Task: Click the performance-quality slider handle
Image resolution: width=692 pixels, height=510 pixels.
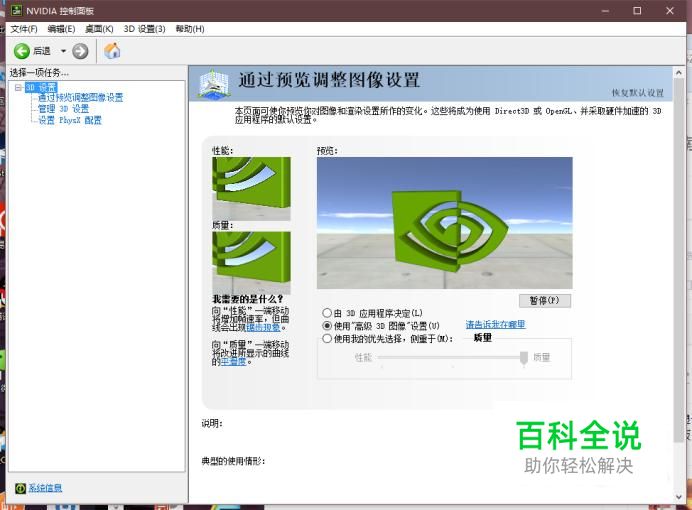Action: click(524, 358)
